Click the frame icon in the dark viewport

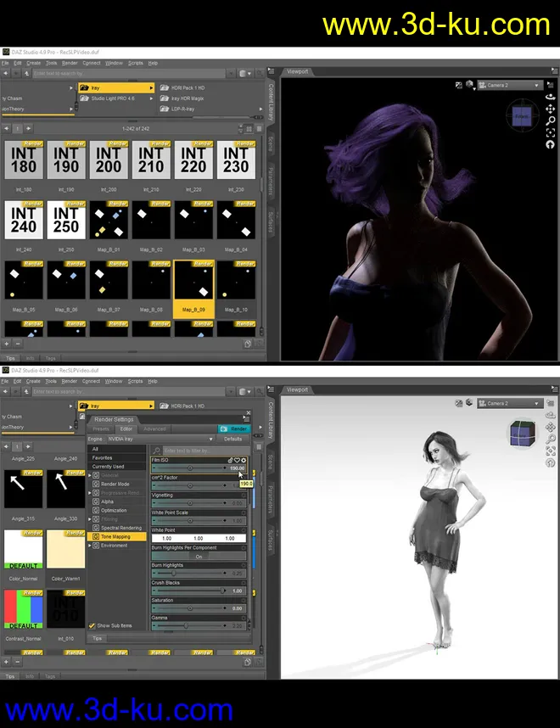click(x=550, y=133)
